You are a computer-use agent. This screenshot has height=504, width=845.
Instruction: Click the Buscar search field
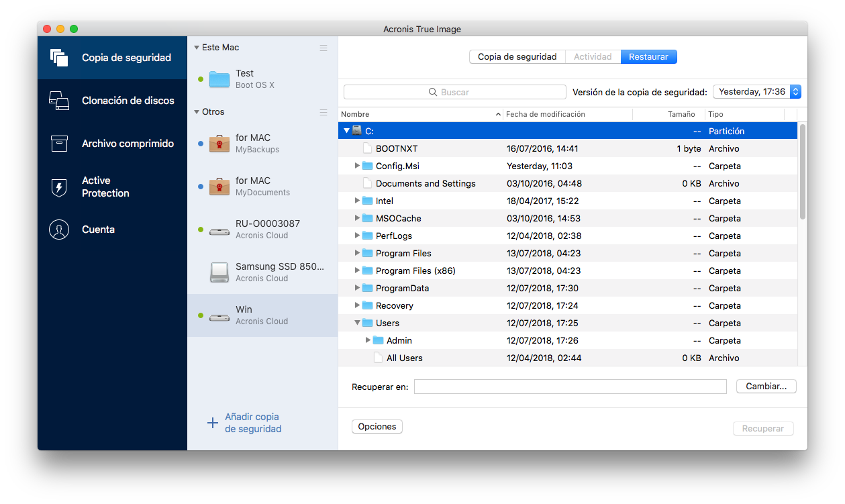click(455, 92)
